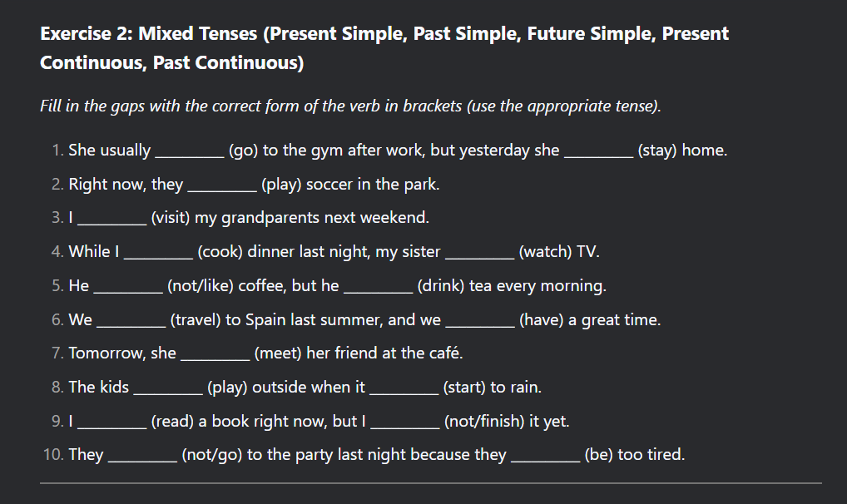Click the blank before (travel) to Spain
The height and width of the screenshot is (504, 847).
coord(131,322)
